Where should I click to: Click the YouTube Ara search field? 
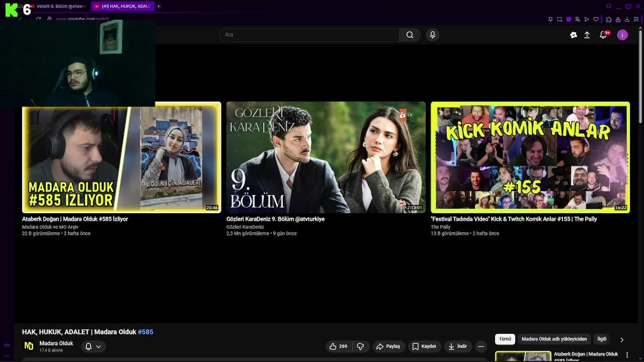(309, 35)
